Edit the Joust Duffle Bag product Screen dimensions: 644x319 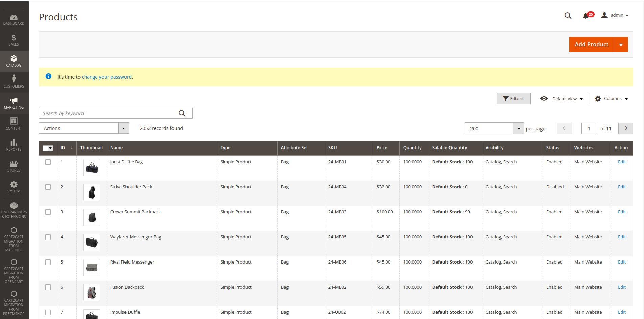pyautogui.click(x=622, y=162)
